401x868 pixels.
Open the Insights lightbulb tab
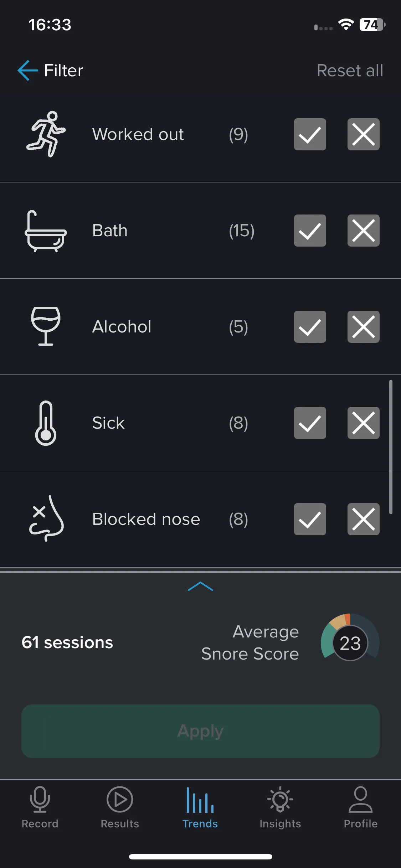point(280,808)
